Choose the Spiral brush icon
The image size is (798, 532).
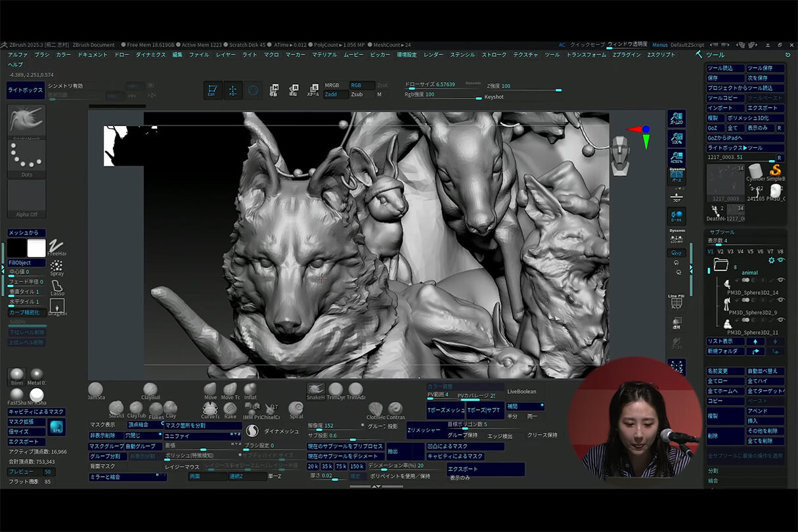pos(296,409)
